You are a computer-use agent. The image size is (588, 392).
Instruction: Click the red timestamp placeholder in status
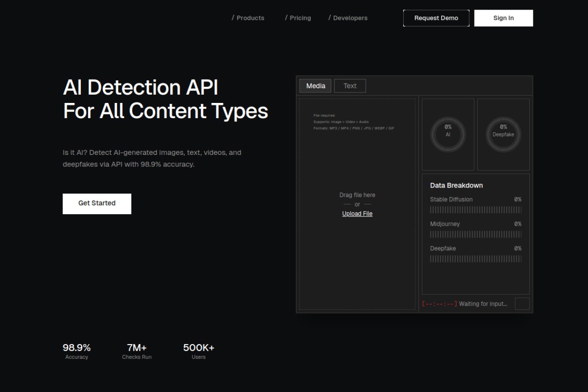pyautogui.click(x=440, y=304)
